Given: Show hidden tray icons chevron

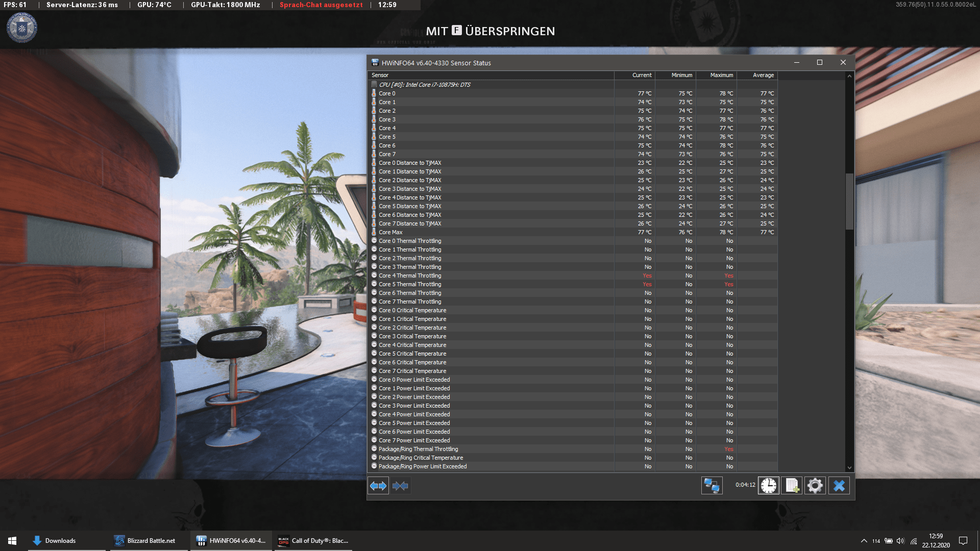Looking at the screenshot, I should click(864, 541).
